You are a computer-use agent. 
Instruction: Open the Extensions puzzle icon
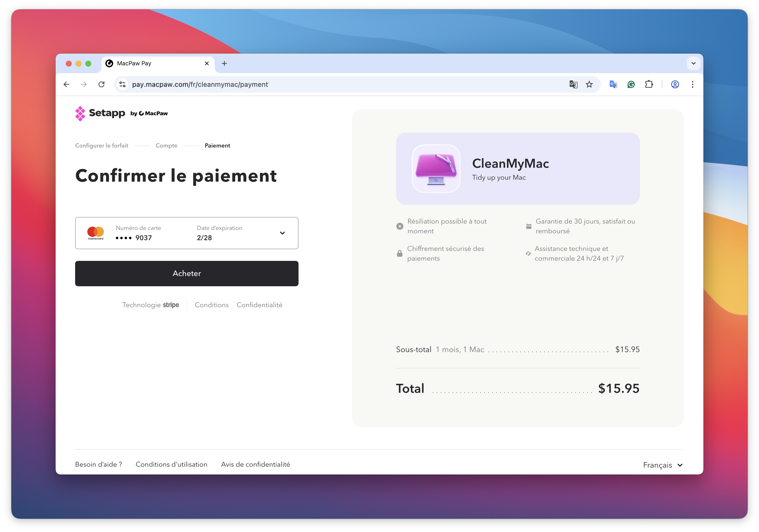point(649,84)
